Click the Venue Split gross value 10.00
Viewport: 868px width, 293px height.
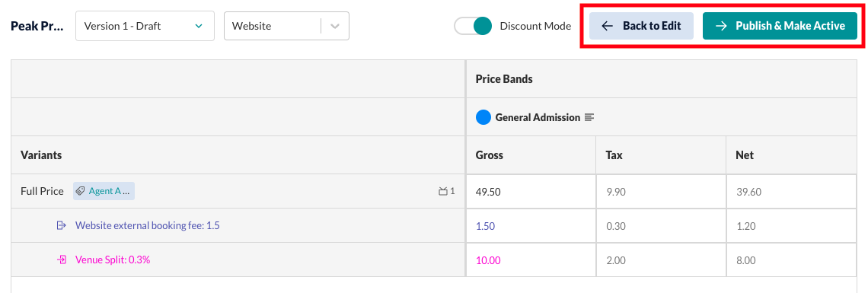click(488, 260)
